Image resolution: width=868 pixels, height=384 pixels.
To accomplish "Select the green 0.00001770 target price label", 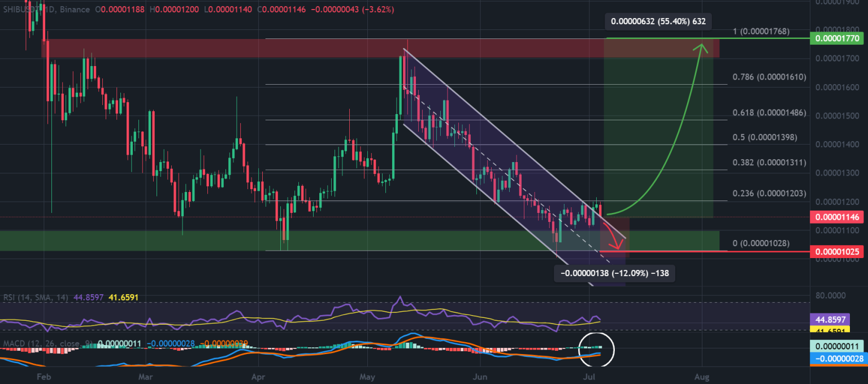I will point(838,38).
